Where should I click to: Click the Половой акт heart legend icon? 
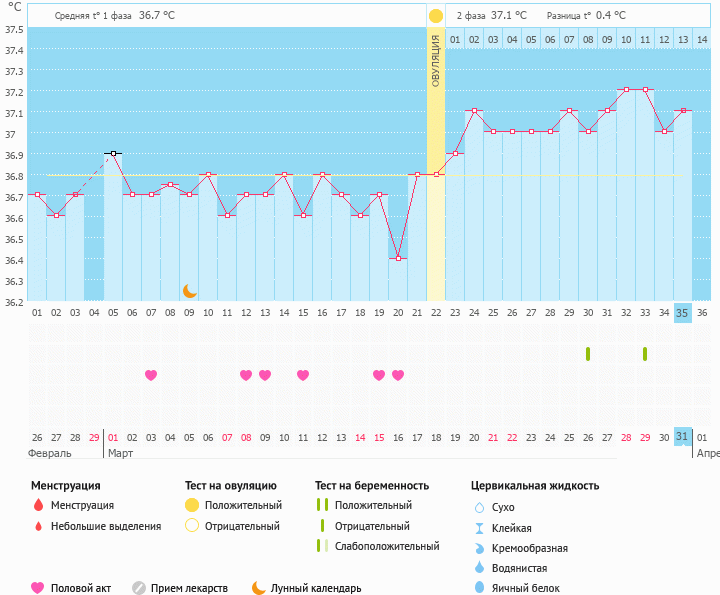(x=38, y=588)
